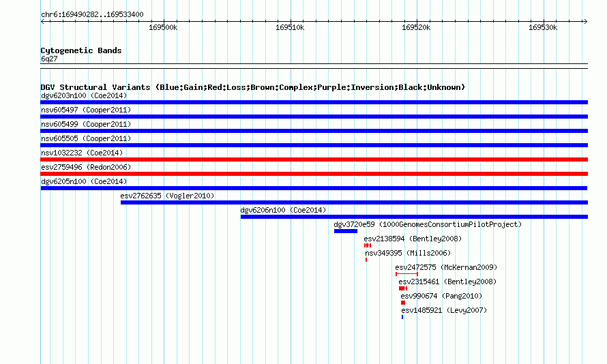Open esv2472575 (McKernan2009) variant label
The image size is (607, 364).
pyautogui.click(x=446, y=267)
